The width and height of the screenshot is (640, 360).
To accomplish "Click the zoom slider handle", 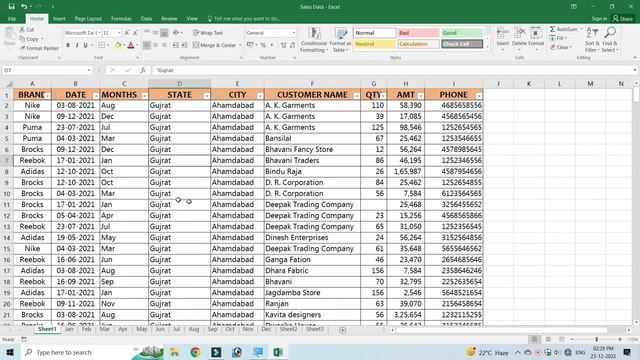I will [596, 339].
